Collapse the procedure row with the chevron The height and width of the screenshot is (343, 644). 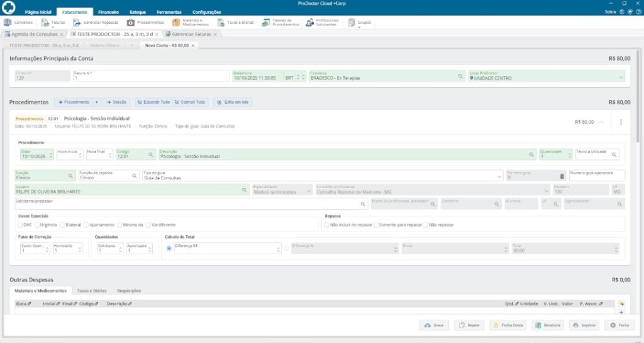601,122
